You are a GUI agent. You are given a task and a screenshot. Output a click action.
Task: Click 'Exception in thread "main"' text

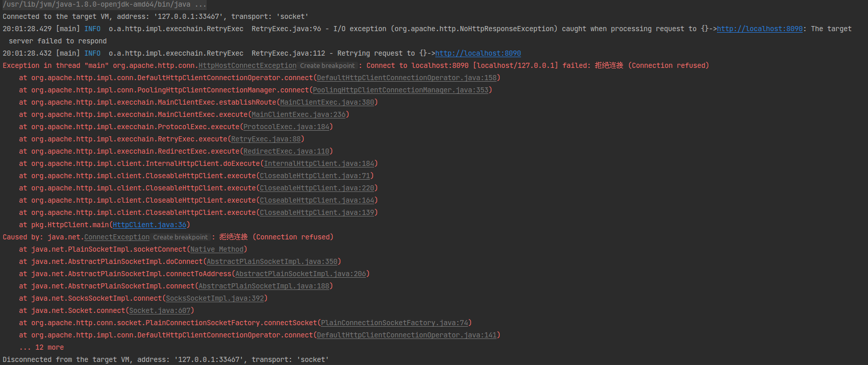point(56,65)
